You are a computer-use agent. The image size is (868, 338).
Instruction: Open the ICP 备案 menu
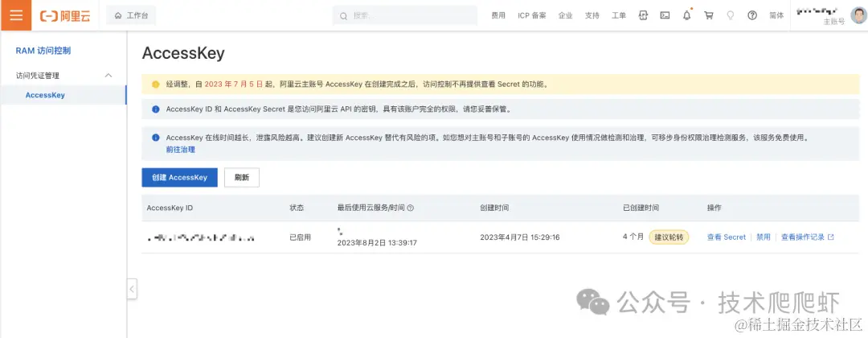click(532, 15)
